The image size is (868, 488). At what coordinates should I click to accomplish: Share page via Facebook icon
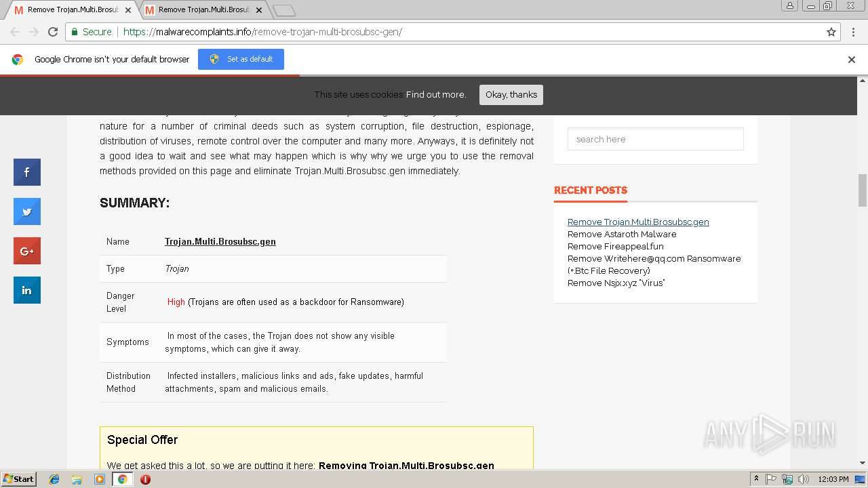coord(27,172)
